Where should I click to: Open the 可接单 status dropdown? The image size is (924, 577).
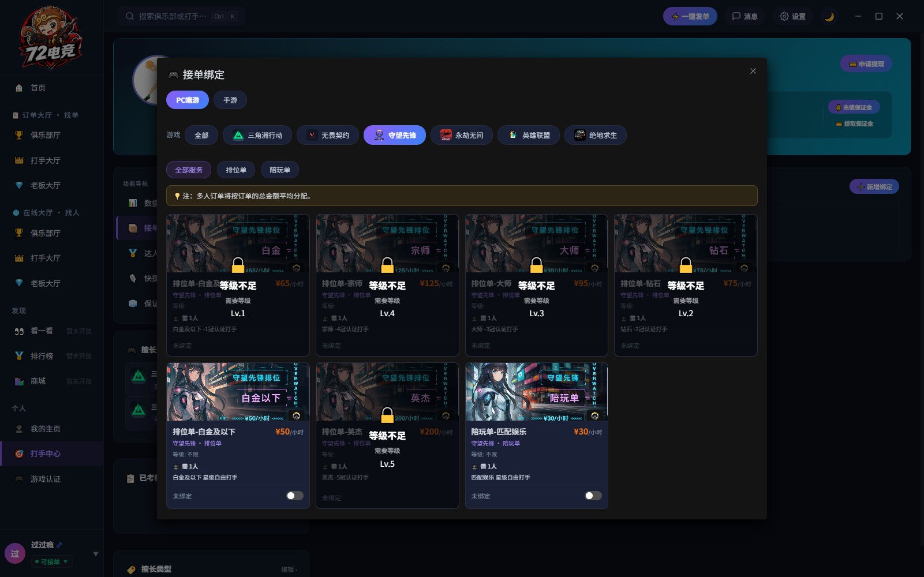pos(51,561)
